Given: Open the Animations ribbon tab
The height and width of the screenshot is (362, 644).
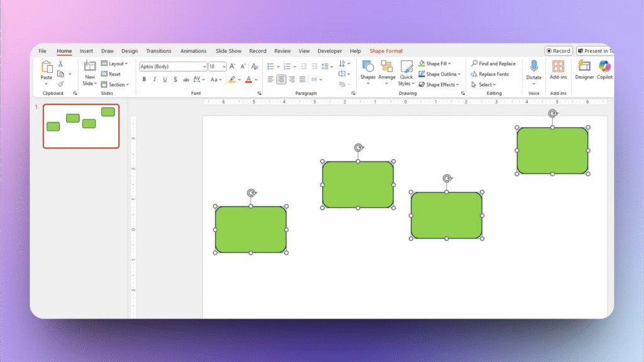Looking at the screenshot, I should [193, 51].
